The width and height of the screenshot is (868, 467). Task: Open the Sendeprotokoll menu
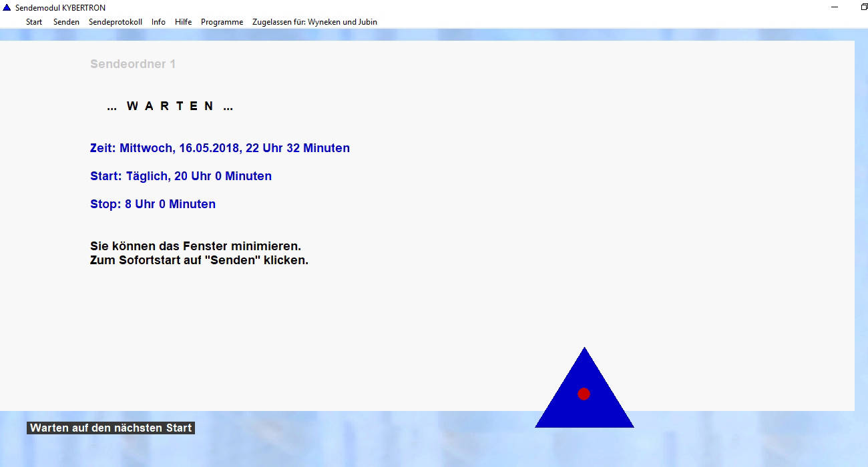pyautogui.click(x=116, y=22)
